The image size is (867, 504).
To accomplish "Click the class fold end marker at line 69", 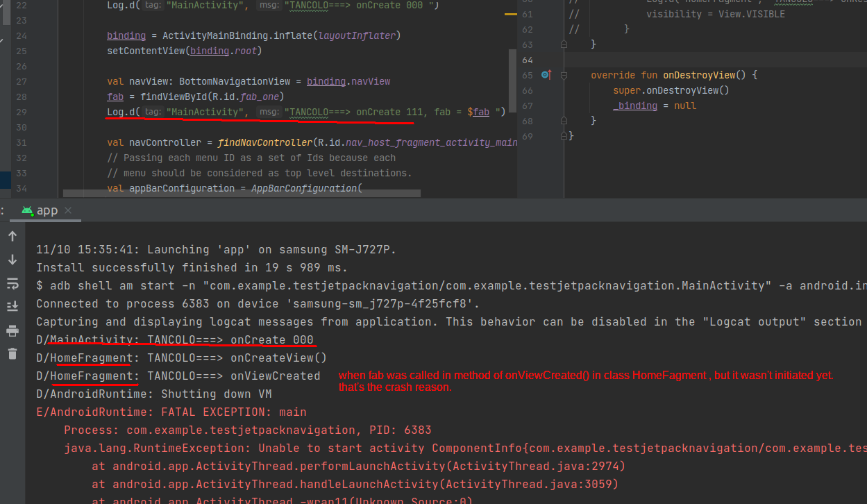I will click(x=564, y=136).
